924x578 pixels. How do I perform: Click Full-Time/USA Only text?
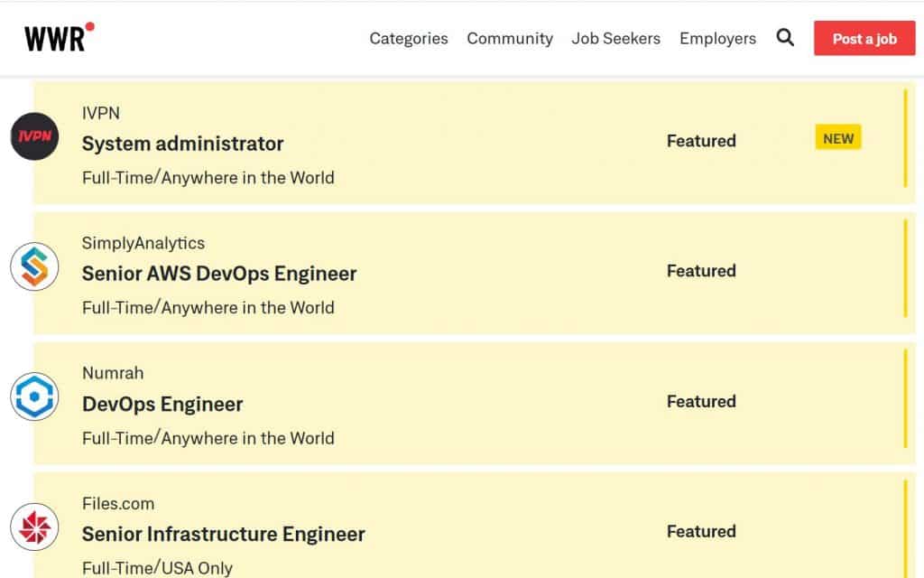click(x=157, y=567)
